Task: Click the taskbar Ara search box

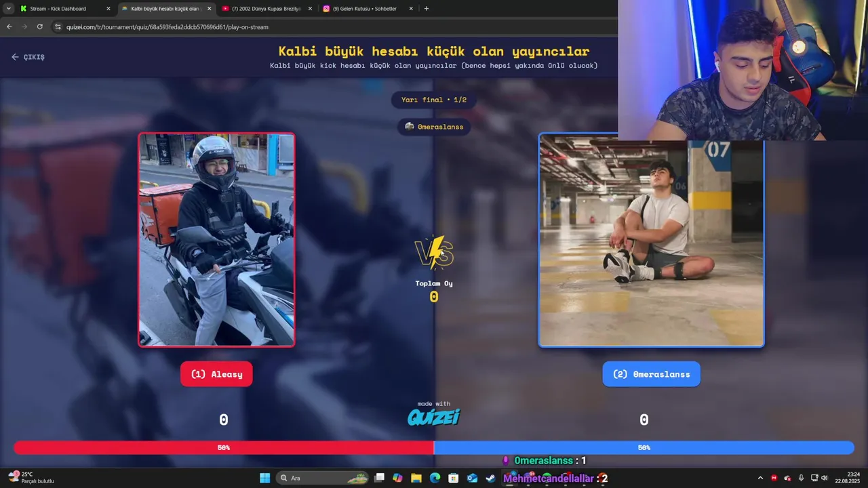Action: point(323,478)
